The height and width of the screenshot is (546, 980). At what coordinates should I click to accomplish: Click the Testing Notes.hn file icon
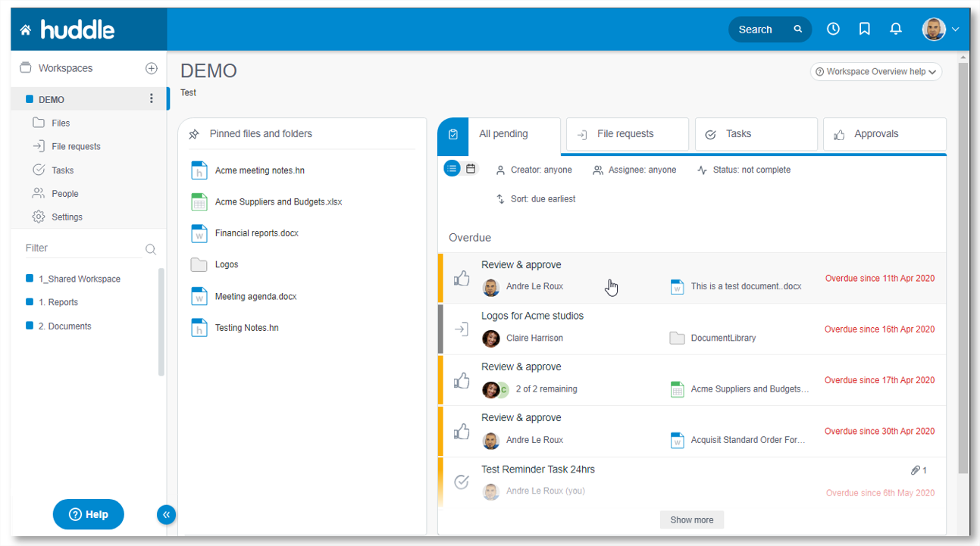[x=199, y=328]
